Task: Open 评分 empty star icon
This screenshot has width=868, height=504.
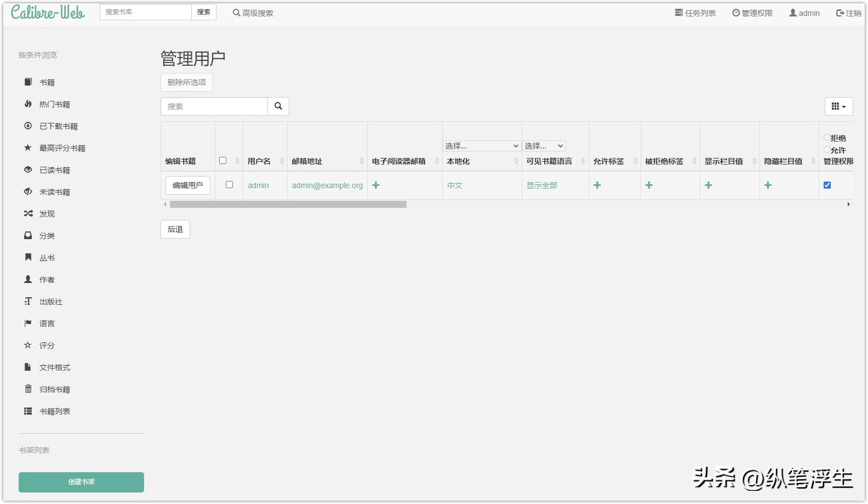Action: [28, 345]
